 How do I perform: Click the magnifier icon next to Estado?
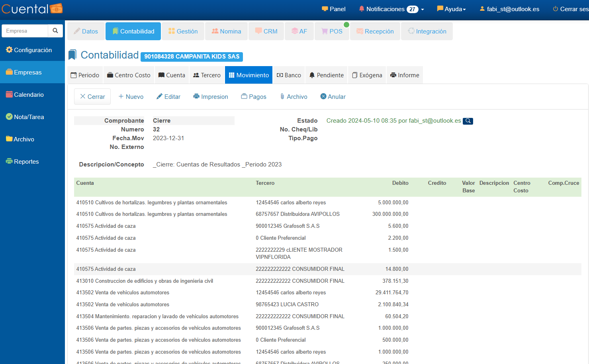(x=468, y=121)
